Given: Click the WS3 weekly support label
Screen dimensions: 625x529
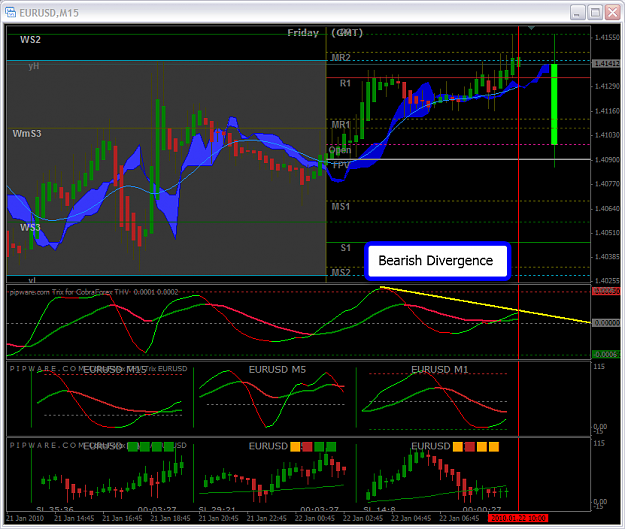Looking at the screenshot, I should point(30,227).
